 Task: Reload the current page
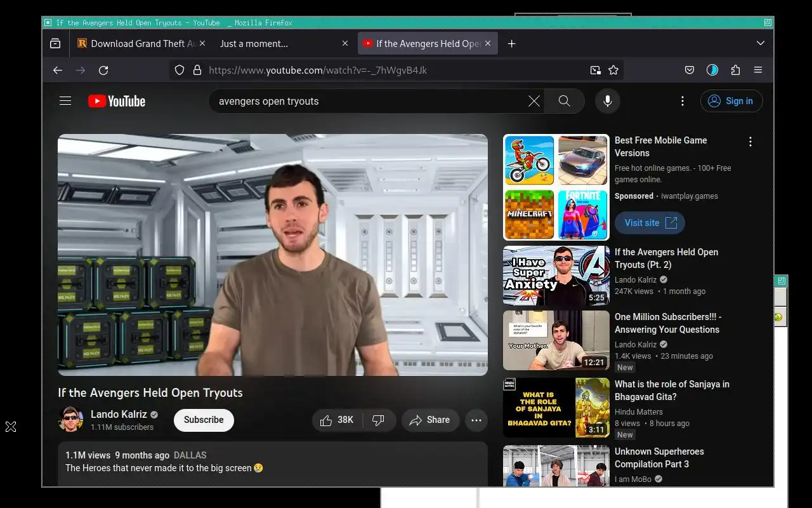[x=103, y=70]
